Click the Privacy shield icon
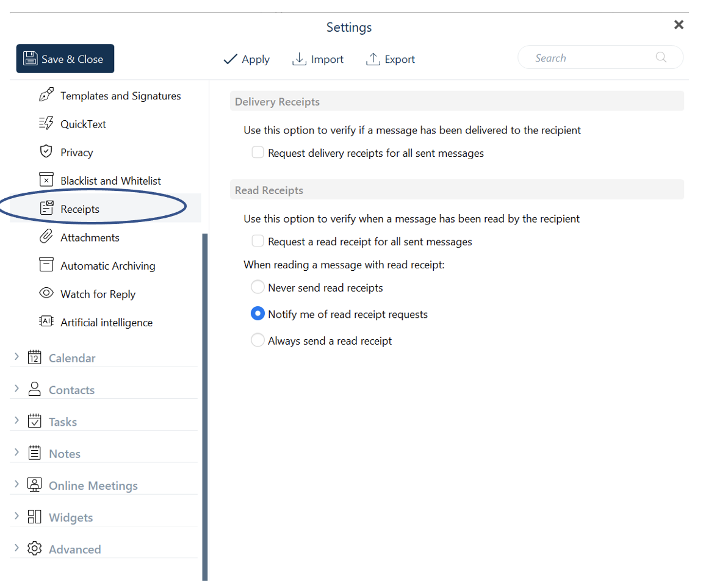Image resolution: width=703 pixels, height=588 pixels. 46,151
